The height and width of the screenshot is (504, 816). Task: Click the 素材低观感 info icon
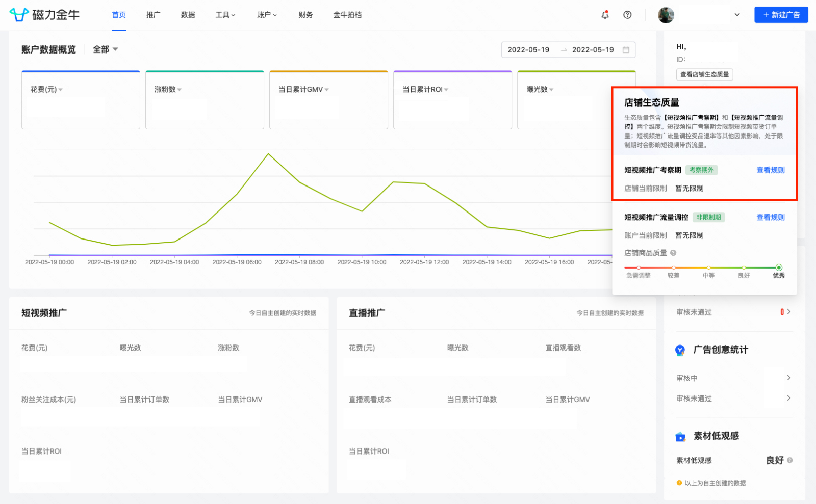pyautogui.click(x=790, y=460)
